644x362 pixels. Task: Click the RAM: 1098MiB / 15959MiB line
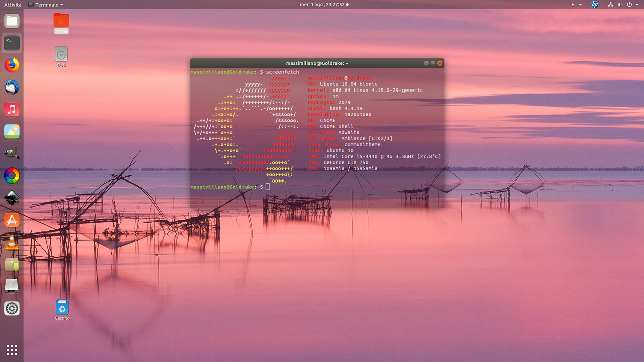pyautogui.click(x=343, y=169)
